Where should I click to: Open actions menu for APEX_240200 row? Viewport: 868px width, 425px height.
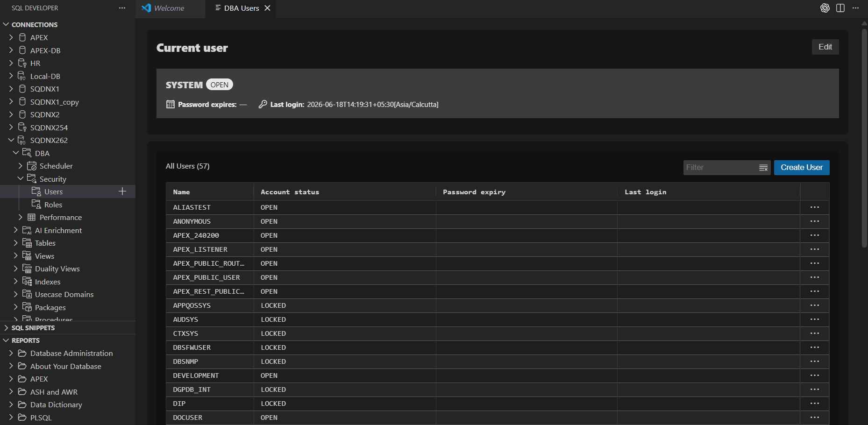[815, 235]
